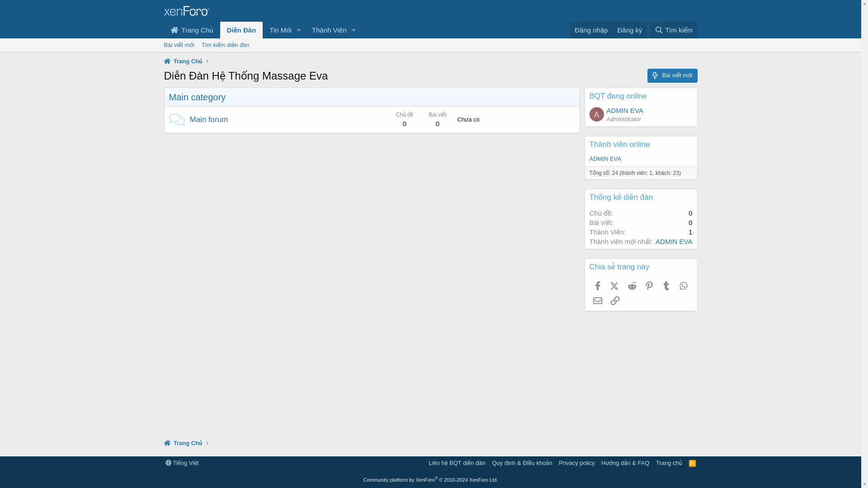Share this page on Tumblr
The width and height of the screenshot is (868, 488).
666,286
